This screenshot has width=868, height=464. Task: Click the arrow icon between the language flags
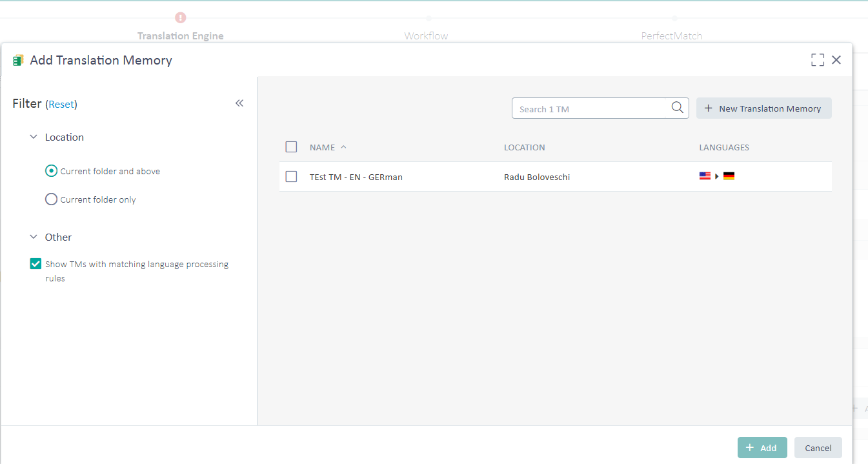[716, 175]
